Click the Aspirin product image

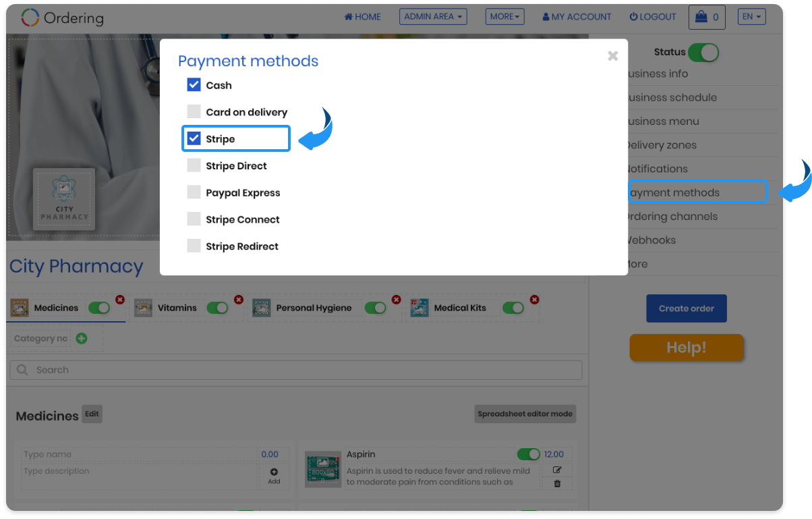(324, 470)
